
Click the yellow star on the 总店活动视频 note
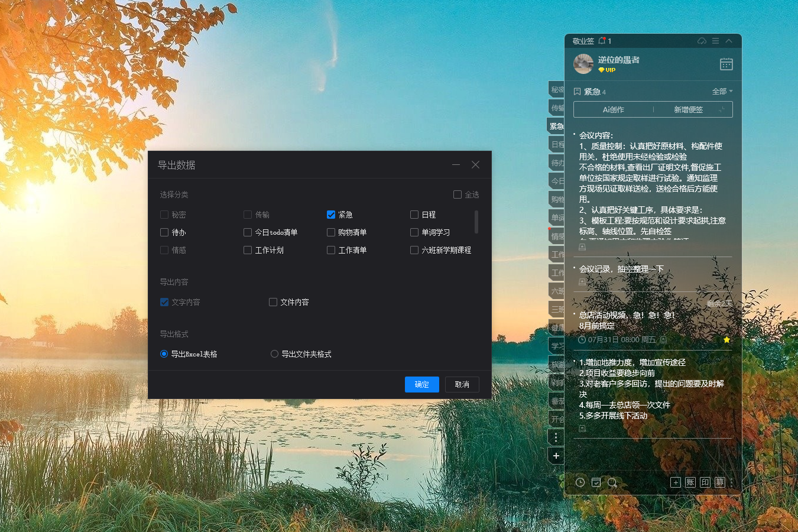point(726,340)
